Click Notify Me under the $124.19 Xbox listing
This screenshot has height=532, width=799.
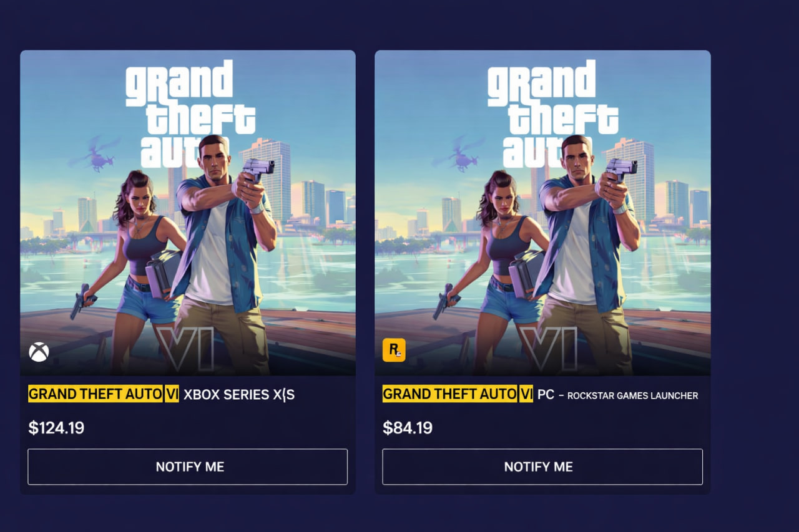click(187, 467)
